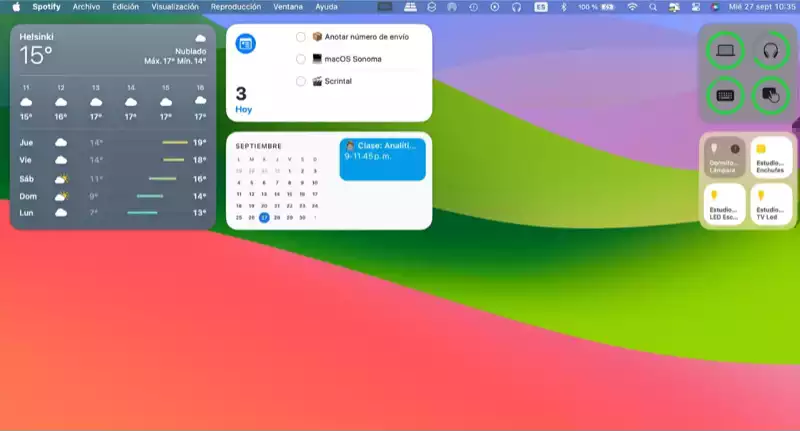Open the Wi-Fi menu

pyautogui.click(x=632, y=7)
